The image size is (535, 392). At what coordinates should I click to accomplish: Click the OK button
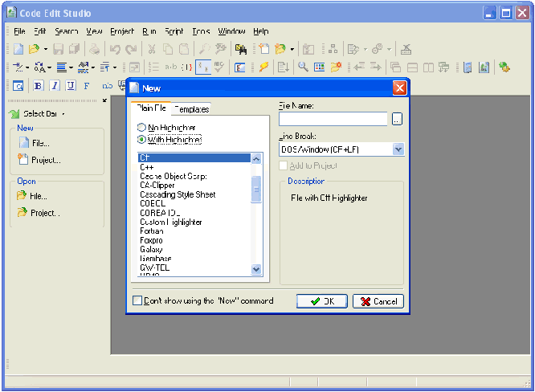click(x=322, y=301)
